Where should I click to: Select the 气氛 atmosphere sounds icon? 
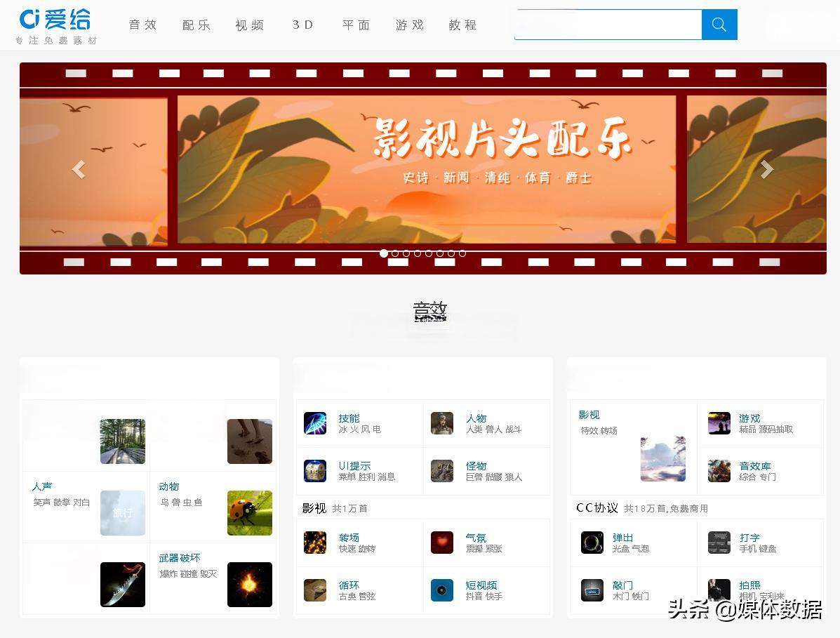tap(441, 543)
